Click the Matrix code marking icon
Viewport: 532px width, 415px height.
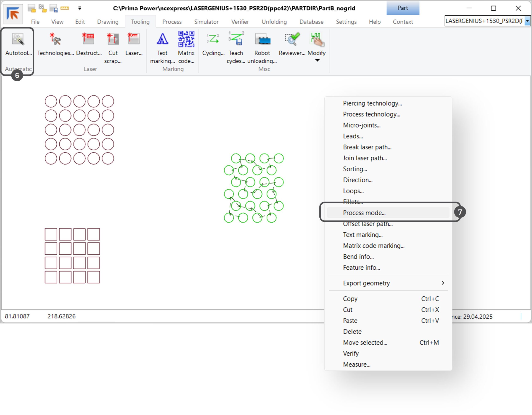186,39
